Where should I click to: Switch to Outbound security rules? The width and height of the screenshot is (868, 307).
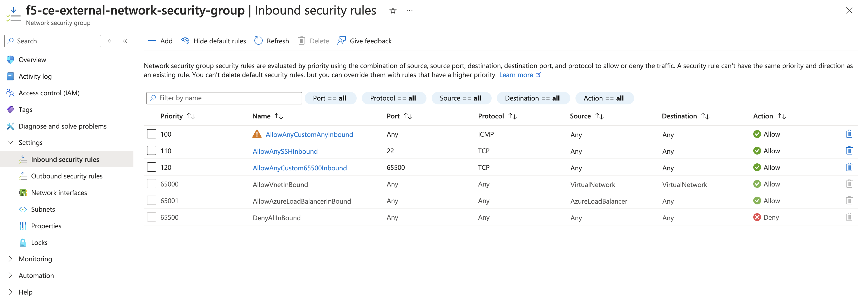pyautogui.click(x=67, y=176)
